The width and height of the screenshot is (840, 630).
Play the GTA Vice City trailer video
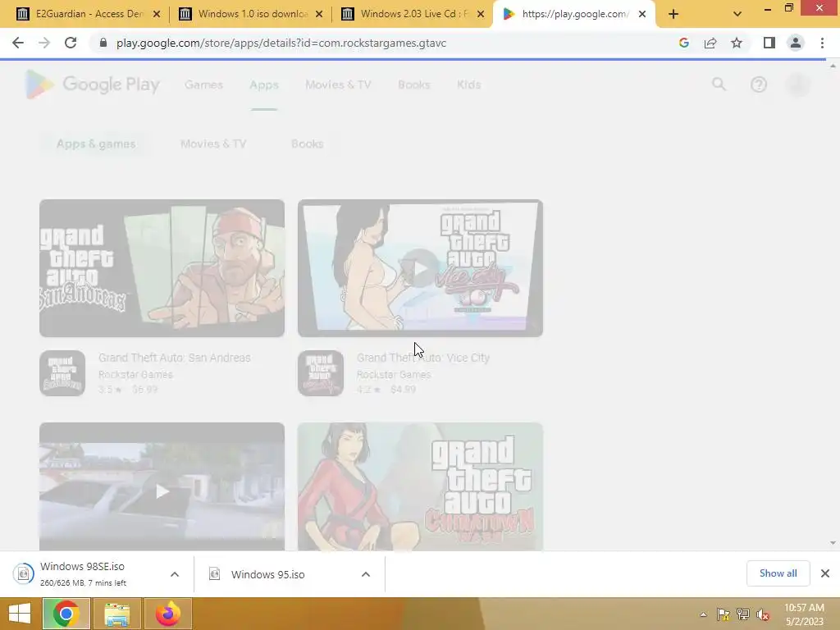pos(420,268)
